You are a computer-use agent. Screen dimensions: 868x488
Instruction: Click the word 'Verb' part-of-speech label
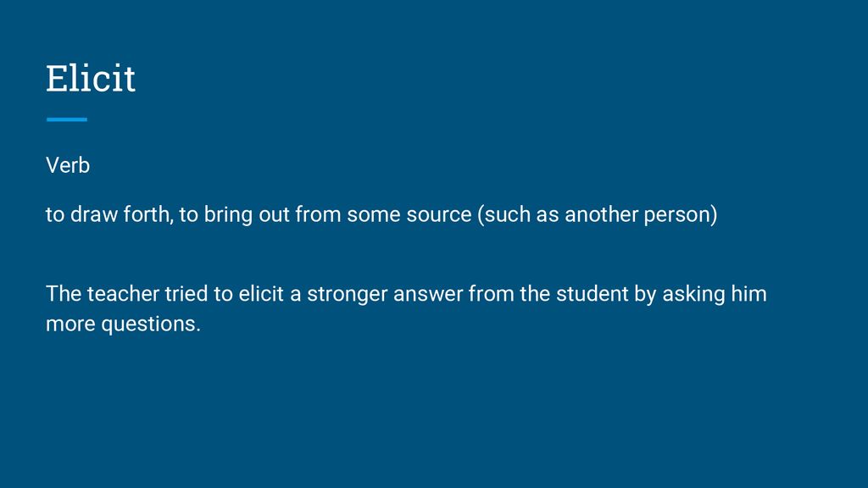[x=68, y=165]
